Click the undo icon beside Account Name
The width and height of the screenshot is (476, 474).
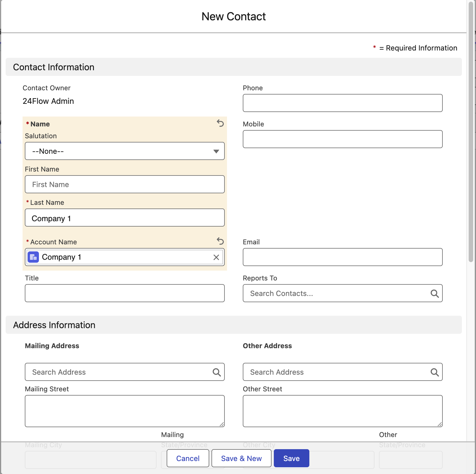pos(220,241)
